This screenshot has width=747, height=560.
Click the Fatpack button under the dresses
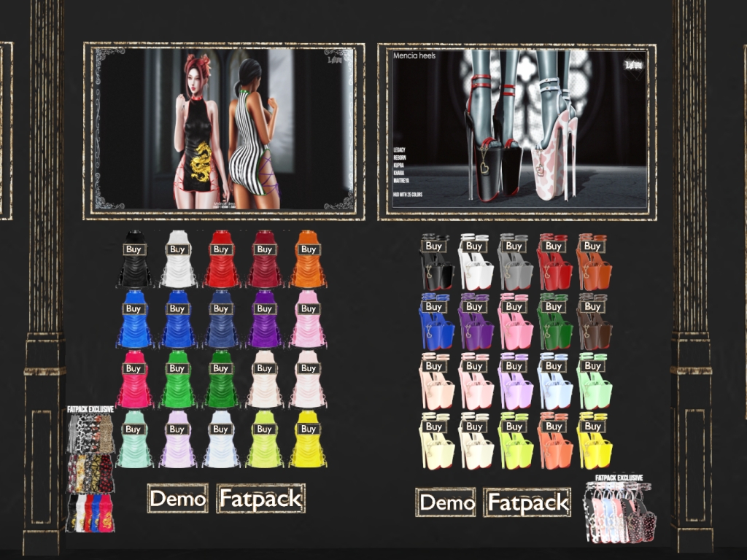[x=260, y=499]
